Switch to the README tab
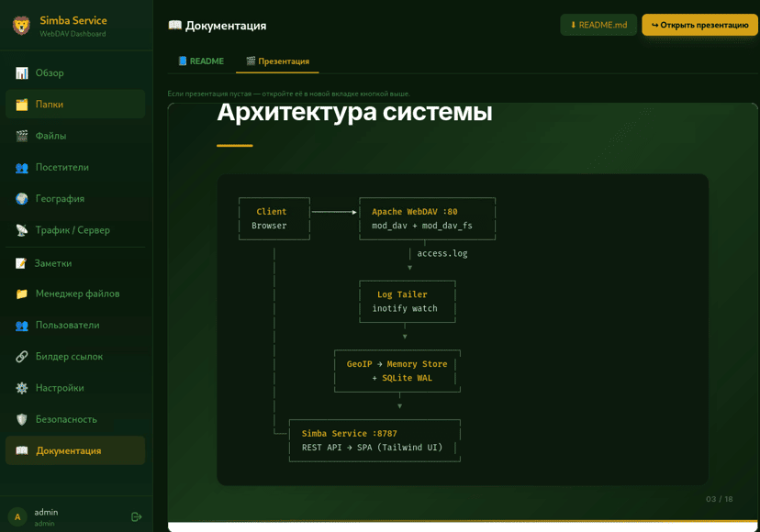The image size is (760, 532). (201, 61)
